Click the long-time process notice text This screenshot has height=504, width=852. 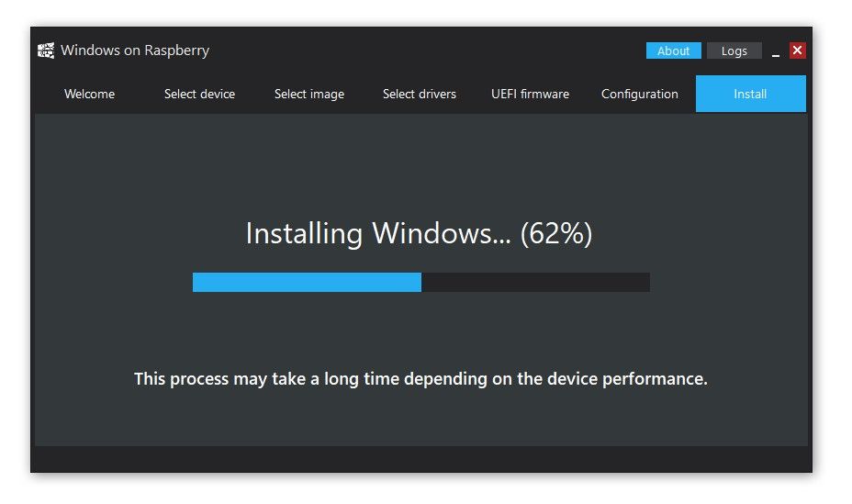pos(420,378)
